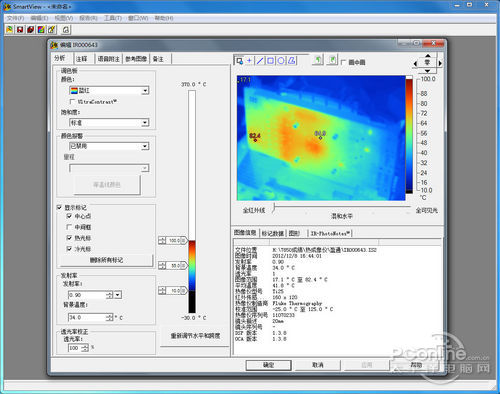Click the thermal image temperature scale bar
Viewport: 500px width, 394px height.
(x=409, y=134)
